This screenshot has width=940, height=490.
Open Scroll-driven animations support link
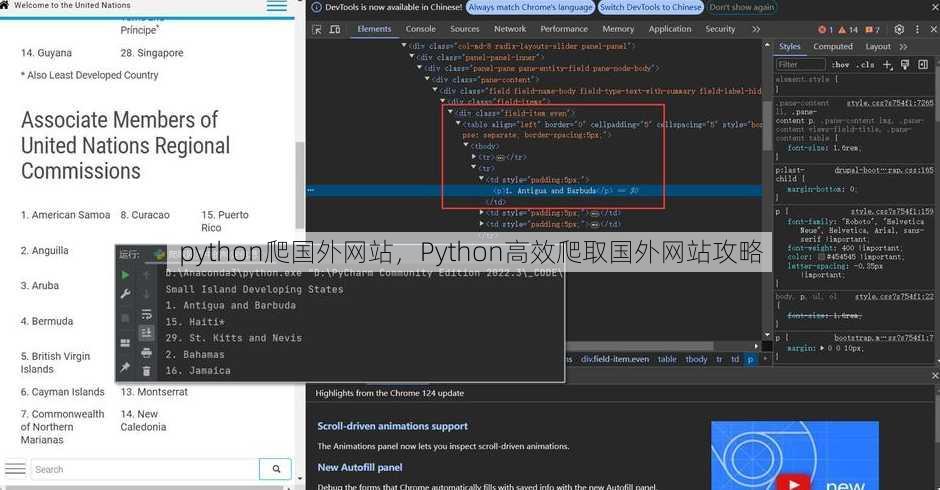coord(392,426)
